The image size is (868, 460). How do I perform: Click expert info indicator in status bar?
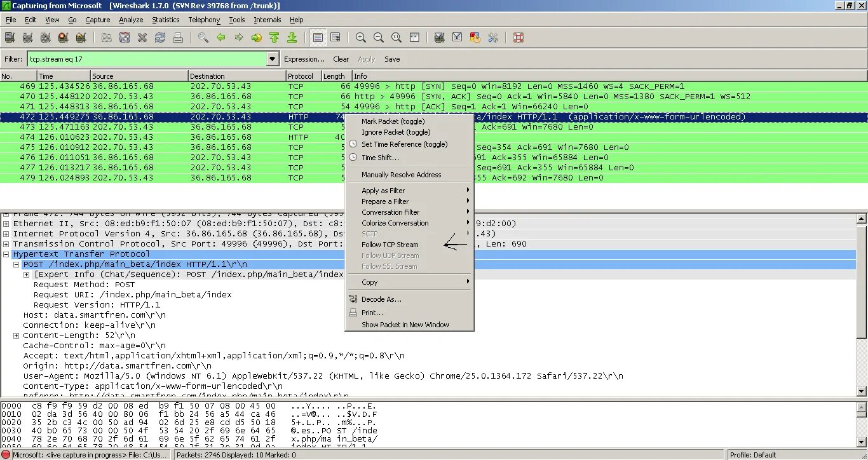coord(6,455)
